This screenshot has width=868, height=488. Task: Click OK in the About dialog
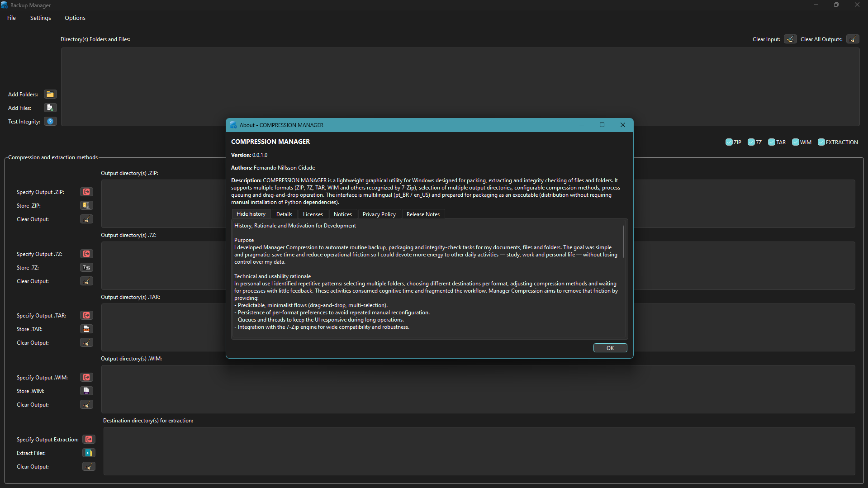[x=610, y=348]
